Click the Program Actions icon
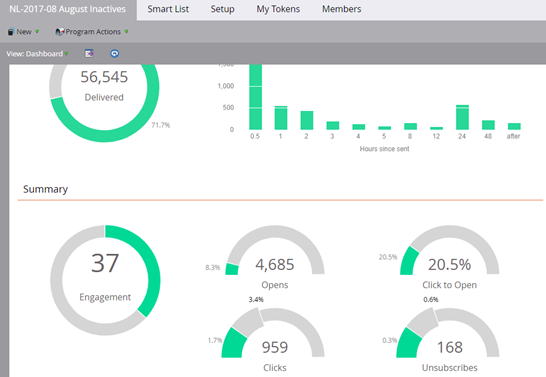546x377 pixels. (x=60, y=32)
